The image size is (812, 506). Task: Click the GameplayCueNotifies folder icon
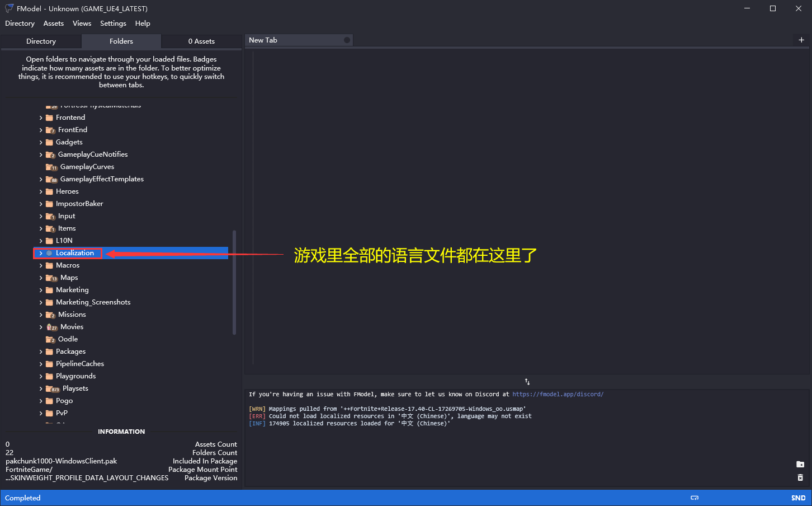coord(50,154)
